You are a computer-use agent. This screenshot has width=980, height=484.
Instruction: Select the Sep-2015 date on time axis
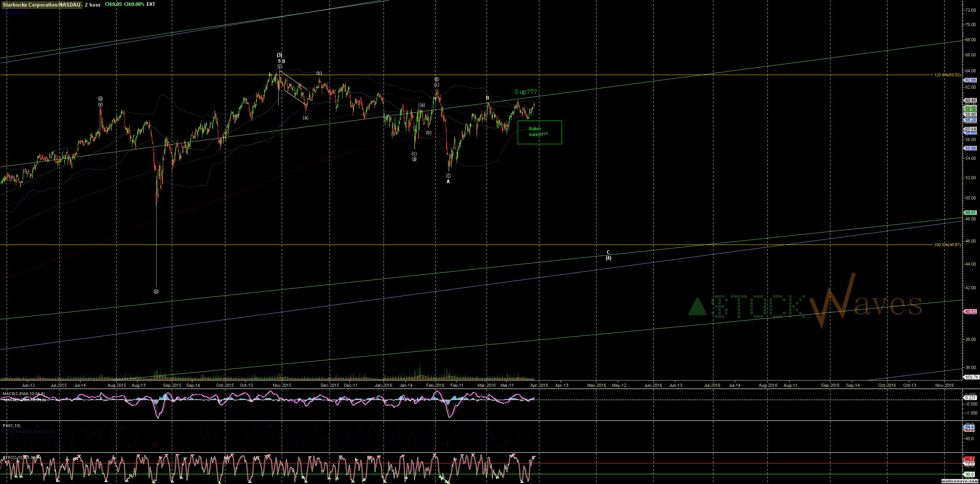coord(172,385)
